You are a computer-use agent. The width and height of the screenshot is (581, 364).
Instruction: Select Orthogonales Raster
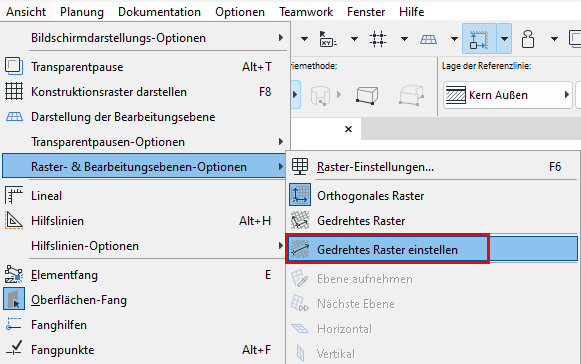(x=432, y=196)
